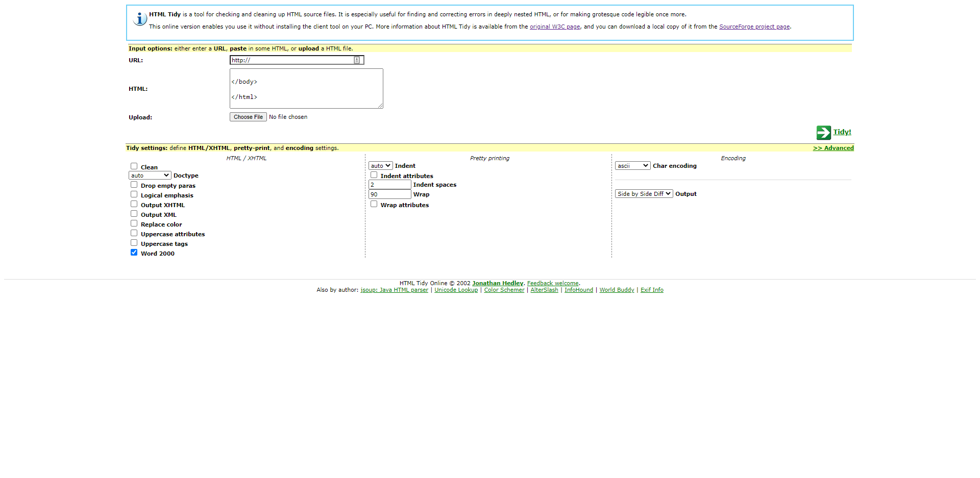Uncheck the Word 2000 checkbox

[x=134, y=253]
